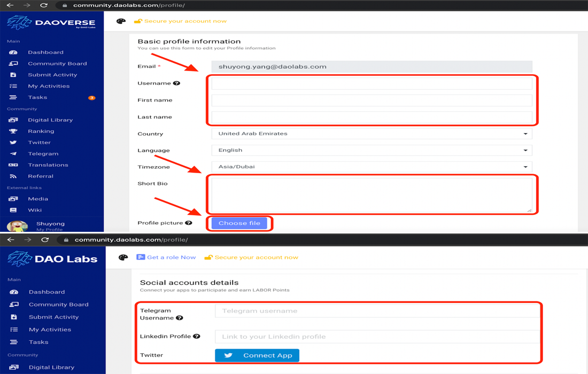Click Community Board icon in upper DAOVERSE sidebar

pyautogui.click(x=13, y=64)
